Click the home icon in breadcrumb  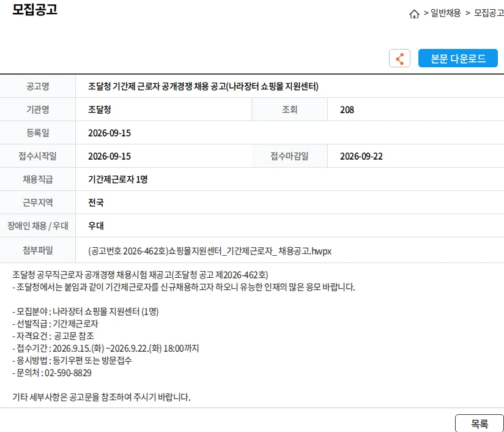coord(414,14)
